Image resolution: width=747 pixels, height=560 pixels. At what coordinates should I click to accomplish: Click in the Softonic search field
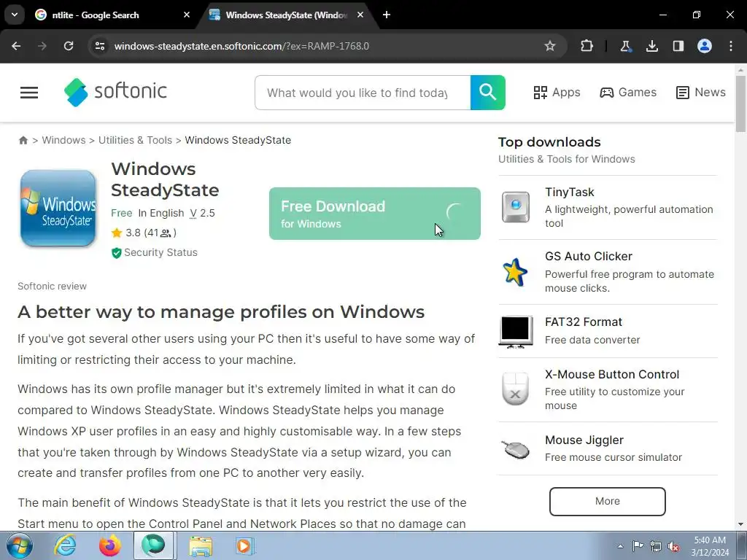tap(363, 93)
